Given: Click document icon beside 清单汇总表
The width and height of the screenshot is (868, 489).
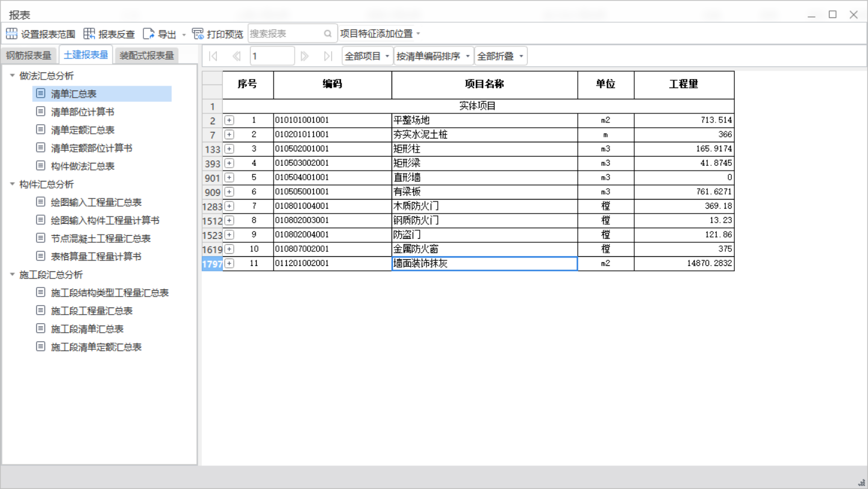Looking at the screenshot, I should pos(40,93).
